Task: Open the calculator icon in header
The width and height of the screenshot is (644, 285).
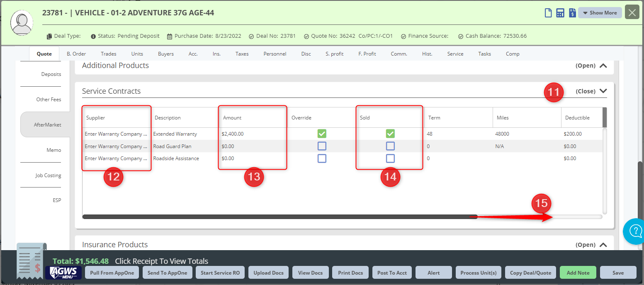Action: pyautogui.click(x=560, y=13)
